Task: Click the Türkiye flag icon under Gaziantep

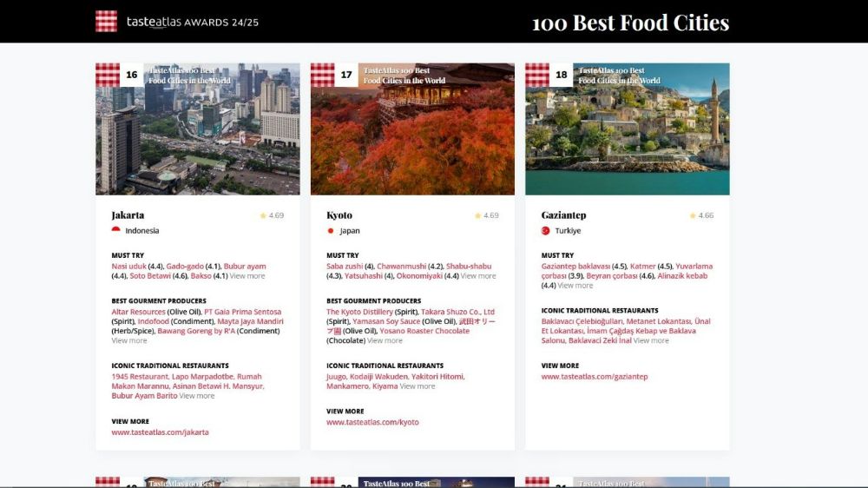Action: pyautogui.click(x=546, y=231)
